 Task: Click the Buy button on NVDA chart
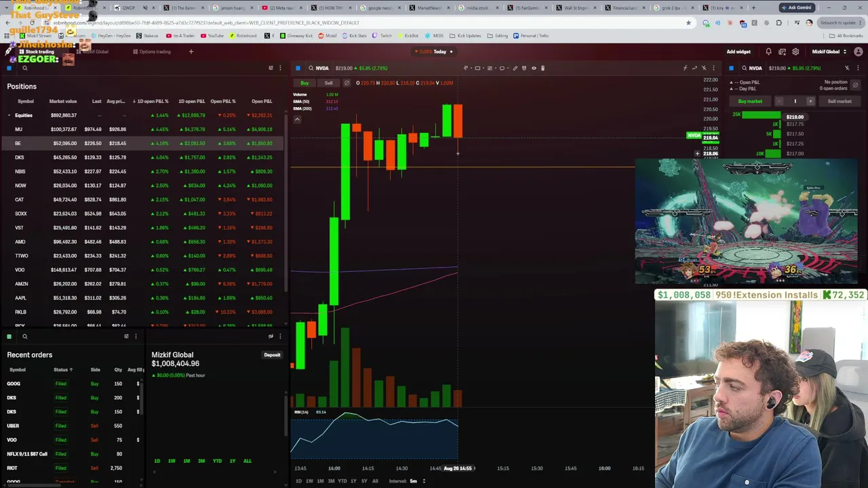(x=304, y=83)
